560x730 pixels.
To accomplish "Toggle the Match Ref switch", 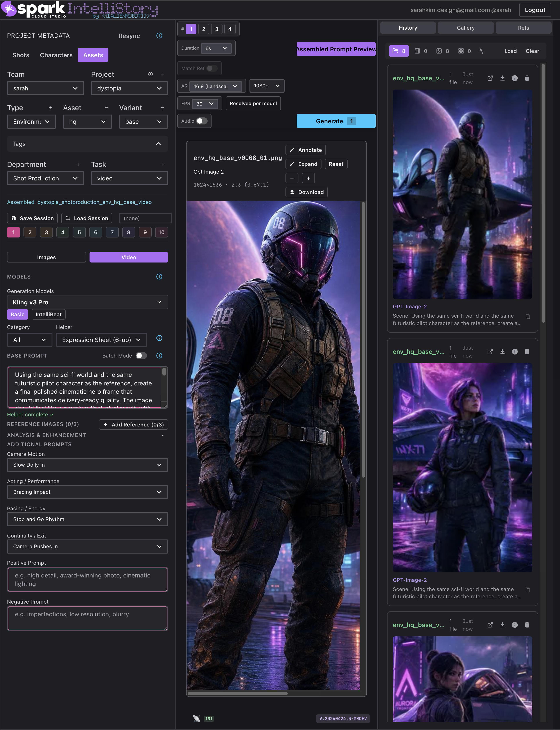I will click(x=212, y=68).
